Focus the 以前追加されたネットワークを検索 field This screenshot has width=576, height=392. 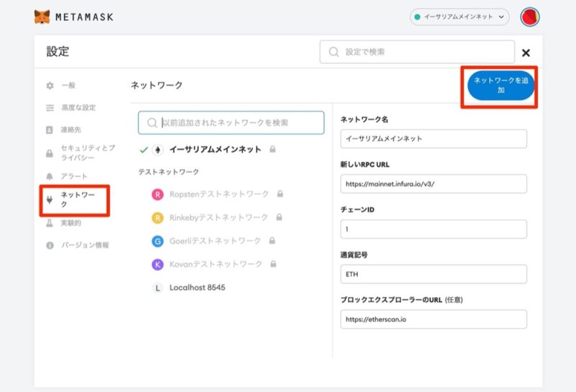tap(231, 122)
